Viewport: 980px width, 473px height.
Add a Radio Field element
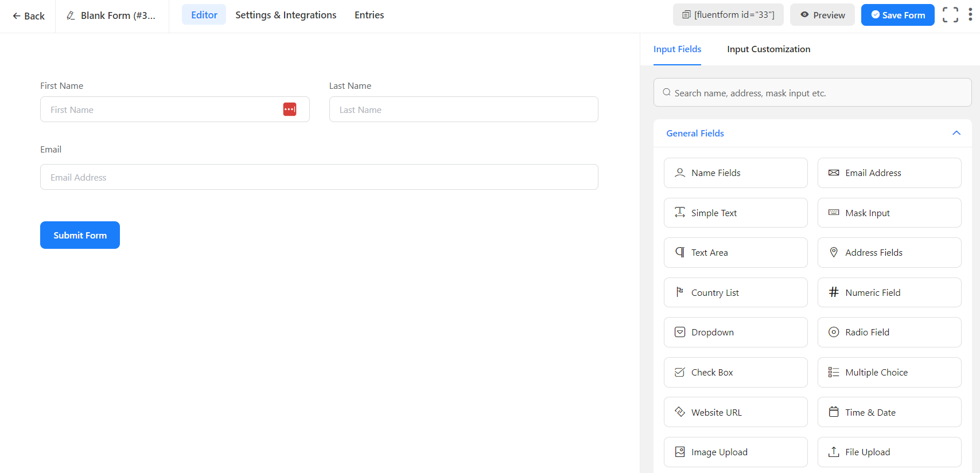(x=889, y=333)
